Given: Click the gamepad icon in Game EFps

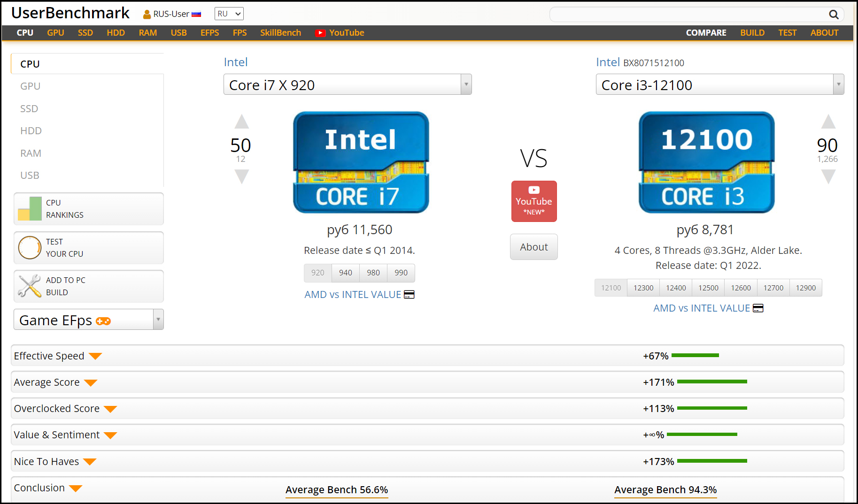Looking at the screenshot, I should point(103,321).
